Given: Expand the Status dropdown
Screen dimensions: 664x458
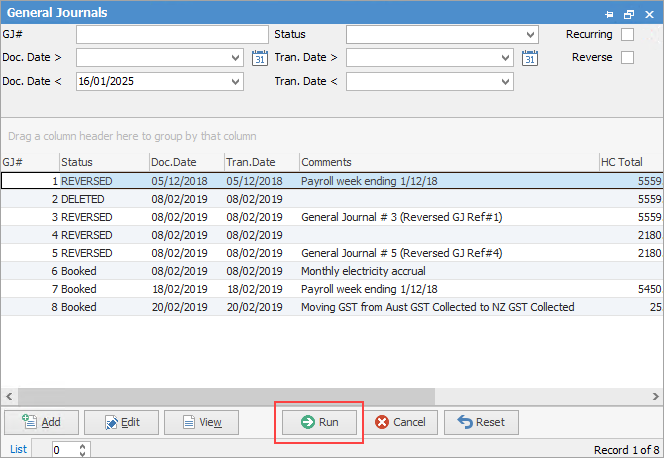Looking at the screenshot, I should (530, 35).
